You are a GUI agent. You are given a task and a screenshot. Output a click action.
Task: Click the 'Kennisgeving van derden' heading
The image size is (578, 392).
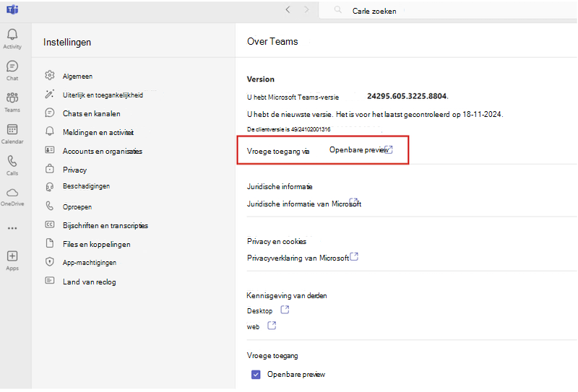pyautogui.click(x=287, y=296)
